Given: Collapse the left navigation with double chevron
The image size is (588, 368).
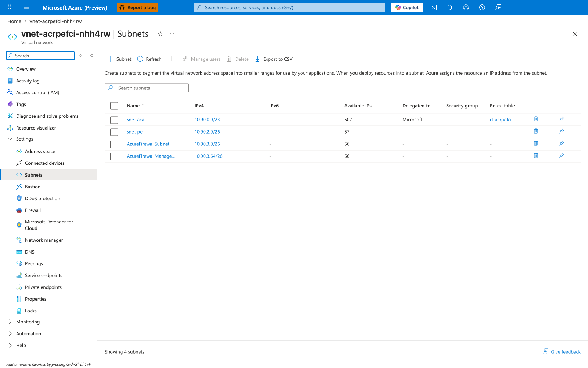Looking at the screenshot, I should pyautogui.click(x=91, y=56).
